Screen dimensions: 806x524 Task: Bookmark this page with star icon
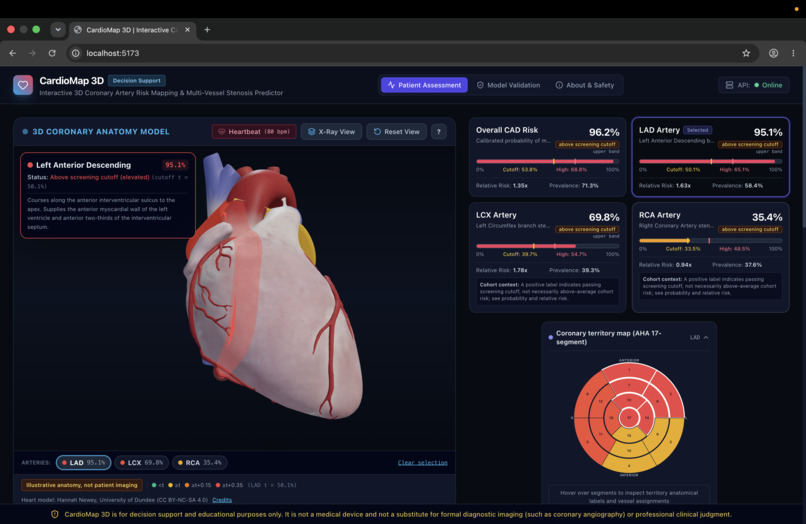pyautogui.click(x=746, y=53)
